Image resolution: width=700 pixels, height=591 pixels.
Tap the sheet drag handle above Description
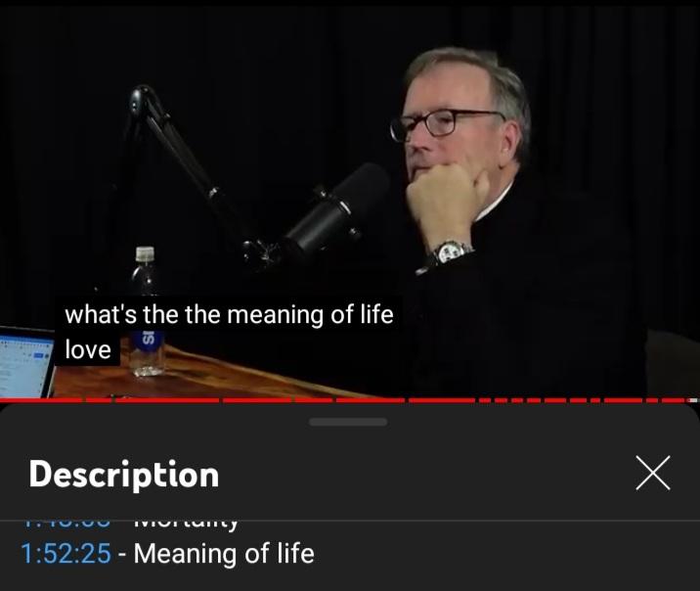(348, 422)
